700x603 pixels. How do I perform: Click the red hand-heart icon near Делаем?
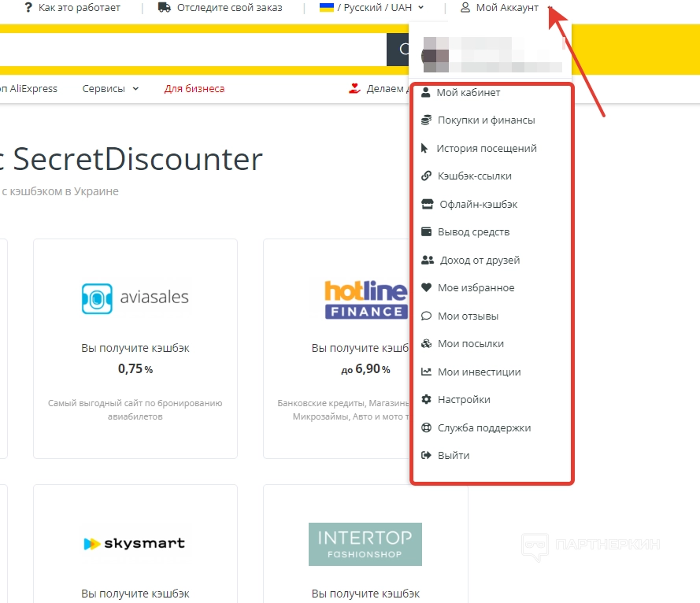point(354,88)
